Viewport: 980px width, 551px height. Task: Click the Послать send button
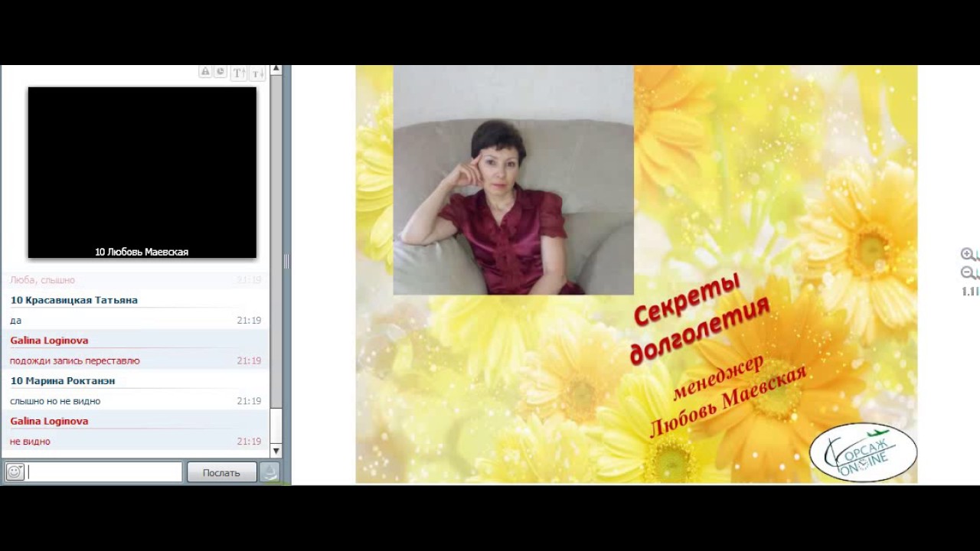[221, 472]
